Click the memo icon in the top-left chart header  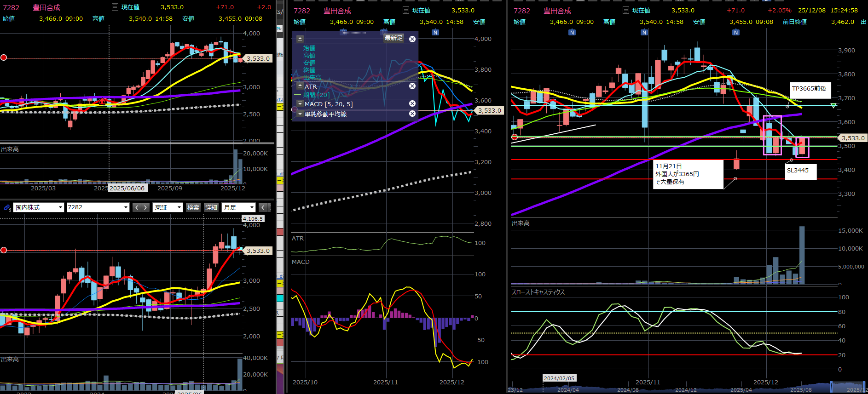[115, 7]
